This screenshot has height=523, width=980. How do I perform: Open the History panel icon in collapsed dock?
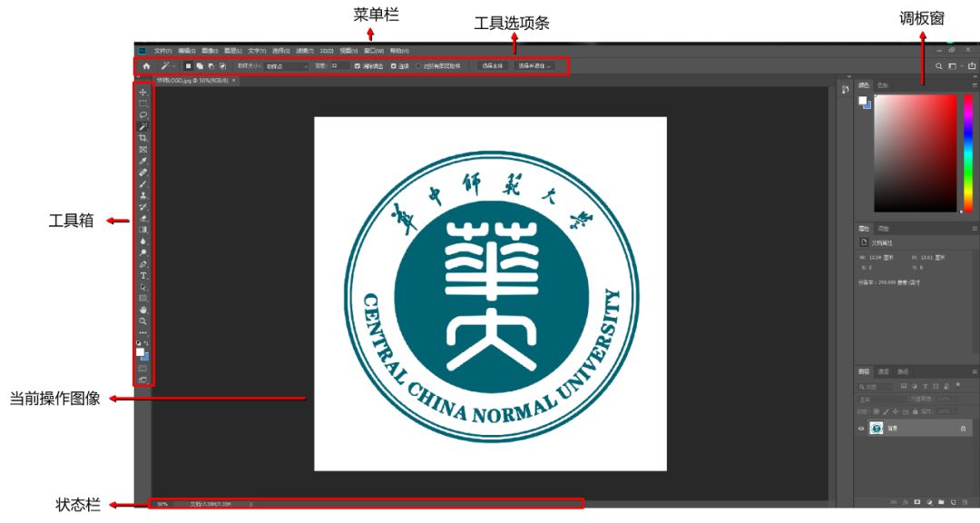pyautogui.click(x=845, y=90)
